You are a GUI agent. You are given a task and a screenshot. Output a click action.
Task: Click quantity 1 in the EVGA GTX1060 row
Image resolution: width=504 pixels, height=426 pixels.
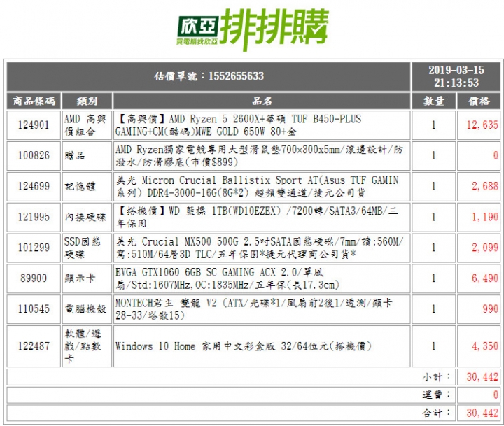pos(433,278)
